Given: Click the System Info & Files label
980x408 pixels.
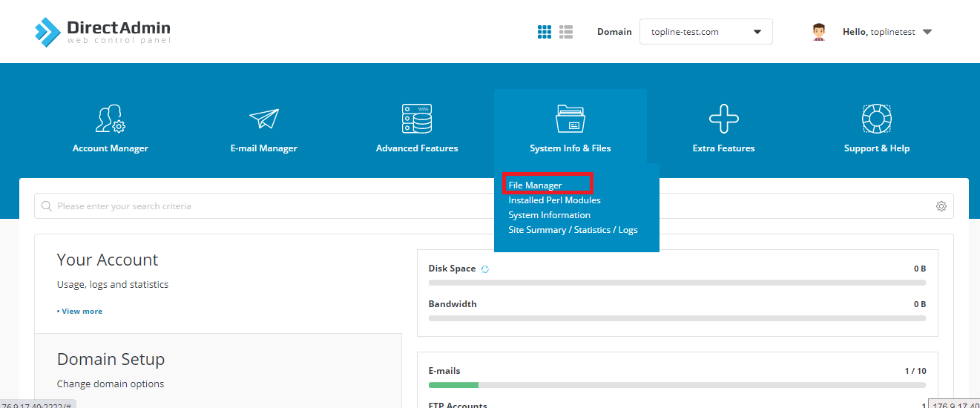Looking at the screenshot, I should click(x=570, y=148).
